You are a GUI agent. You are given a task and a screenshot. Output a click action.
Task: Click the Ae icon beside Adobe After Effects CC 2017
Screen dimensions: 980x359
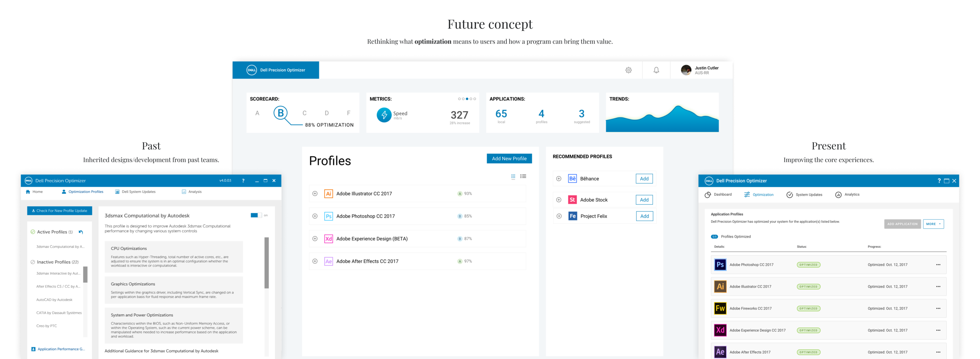click(x=328, y=262)
